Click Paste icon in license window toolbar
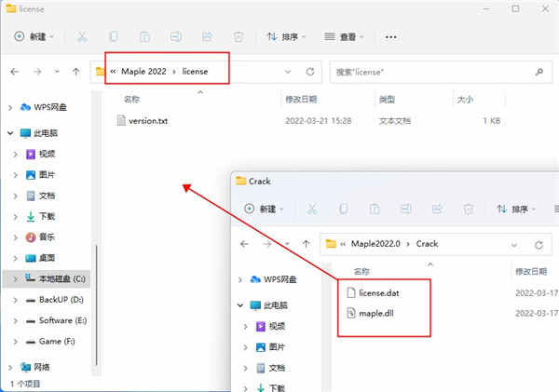Screen dimensions: 559x392 [144, 36]
